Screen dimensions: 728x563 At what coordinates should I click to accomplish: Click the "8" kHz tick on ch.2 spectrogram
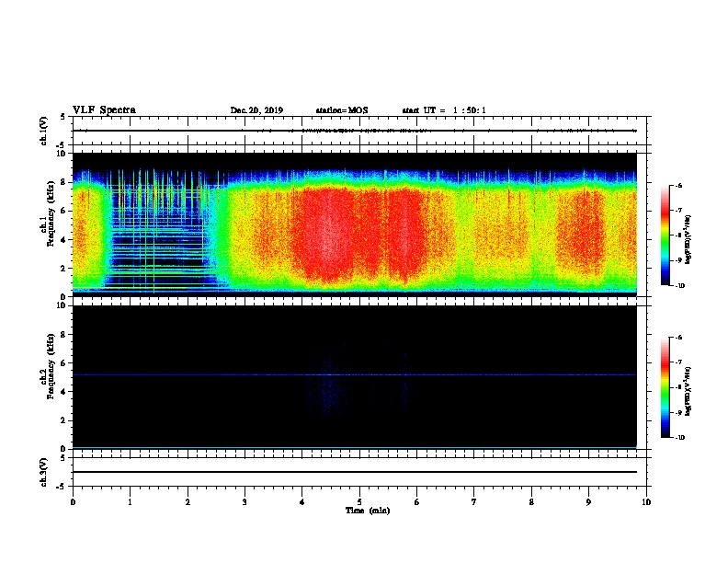click(x=64, y=334)
